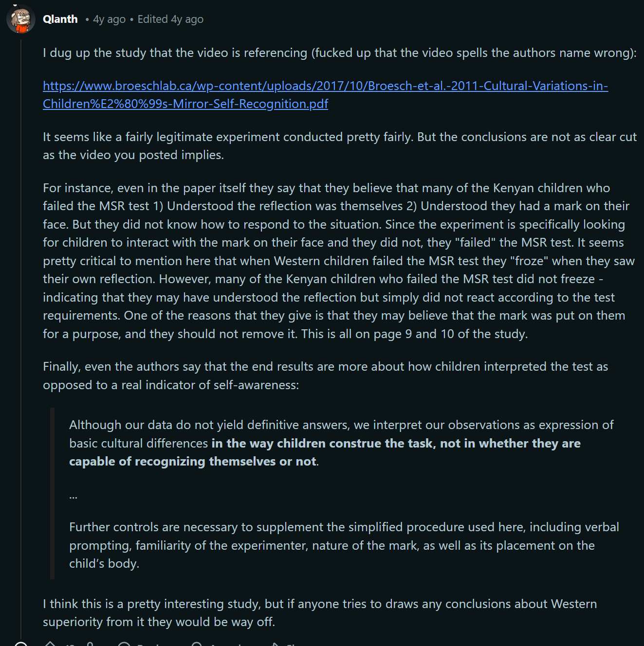
Task: Click the Award icon below the comment
Action: click(197, 645)
